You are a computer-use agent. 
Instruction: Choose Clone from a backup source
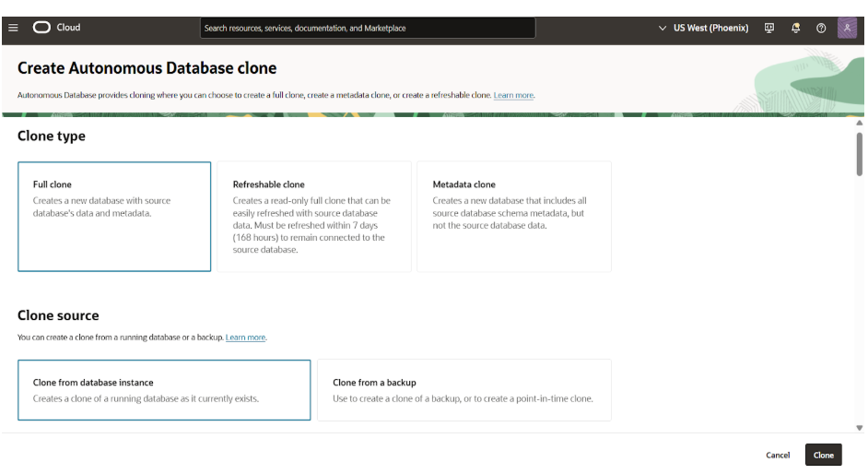(x=463, y=390)
